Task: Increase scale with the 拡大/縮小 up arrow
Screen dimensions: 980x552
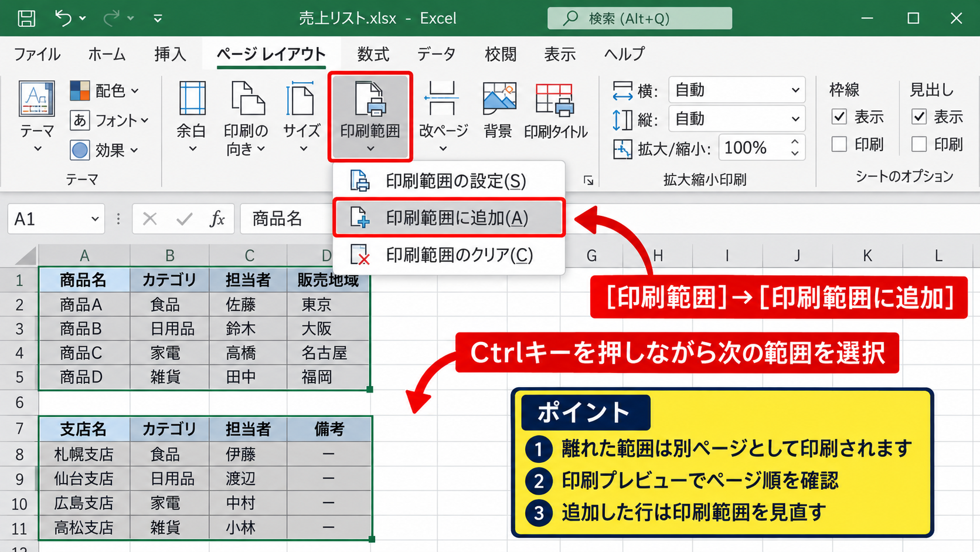Action: pyautogui.click(x=795, y=142)
